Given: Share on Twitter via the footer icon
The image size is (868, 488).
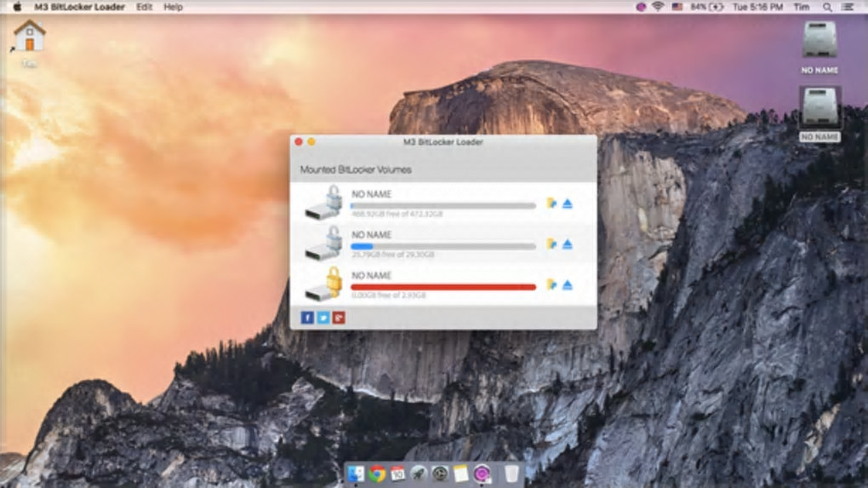Looking at the screenshot, I should [x=323, y=318].
